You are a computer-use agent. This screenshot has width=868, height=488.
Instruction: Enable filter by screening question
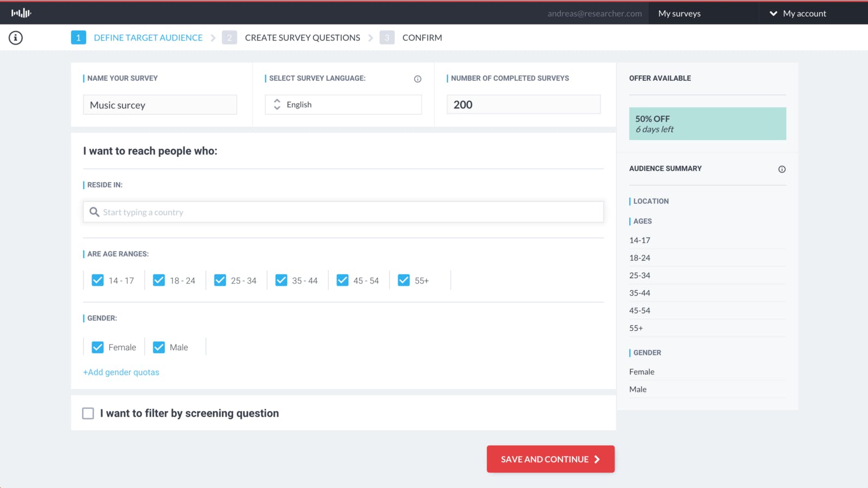tap(88, 414)
